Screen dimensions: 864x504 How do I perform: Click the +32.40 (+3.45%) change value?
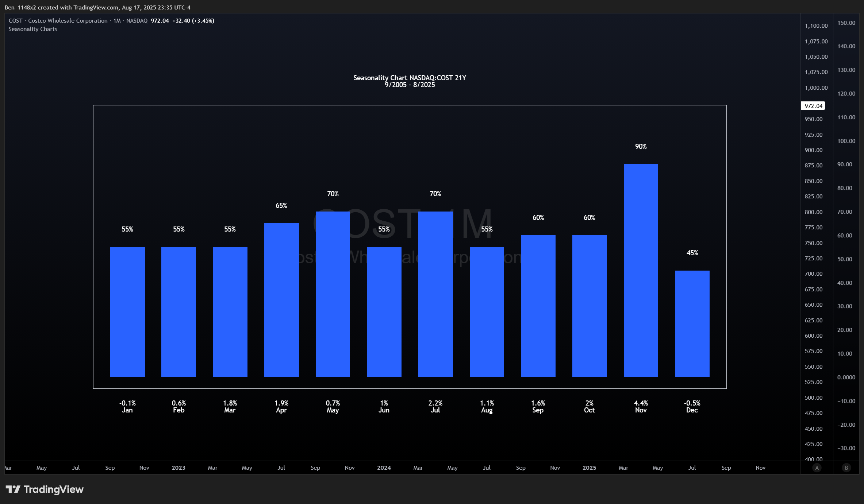coord(193,21)
